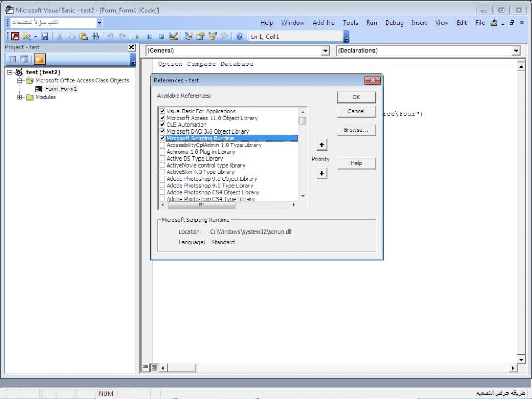Click the Insert Module toolbar icon
This screenshot has height=399, width=532.
(27, 36)
